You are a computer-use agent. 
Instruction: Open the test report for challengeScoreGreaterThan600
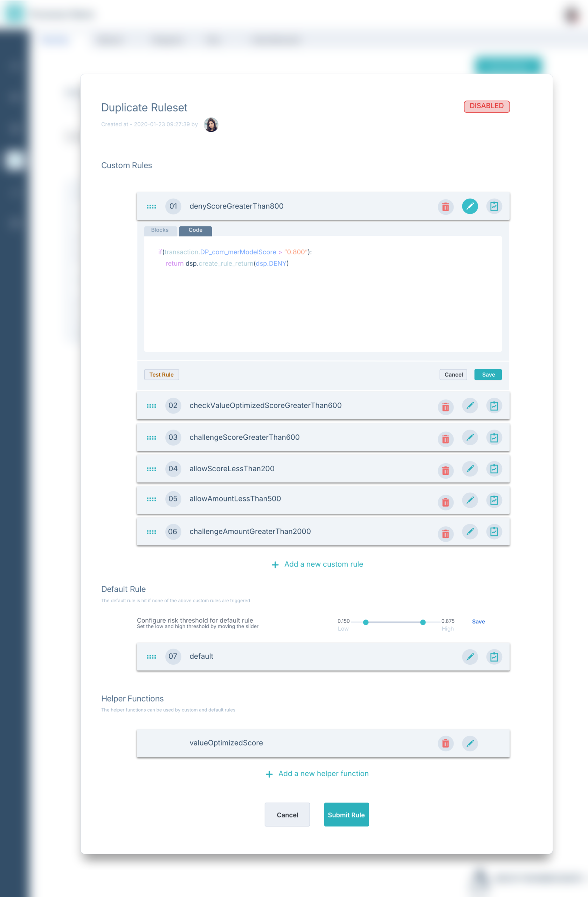coord(494,438)
